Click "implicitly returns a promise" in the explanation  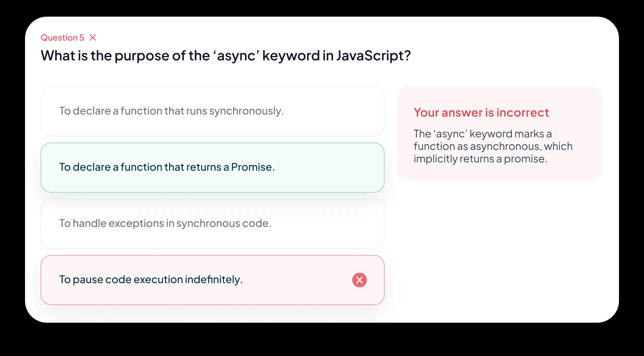pos(480,159)
